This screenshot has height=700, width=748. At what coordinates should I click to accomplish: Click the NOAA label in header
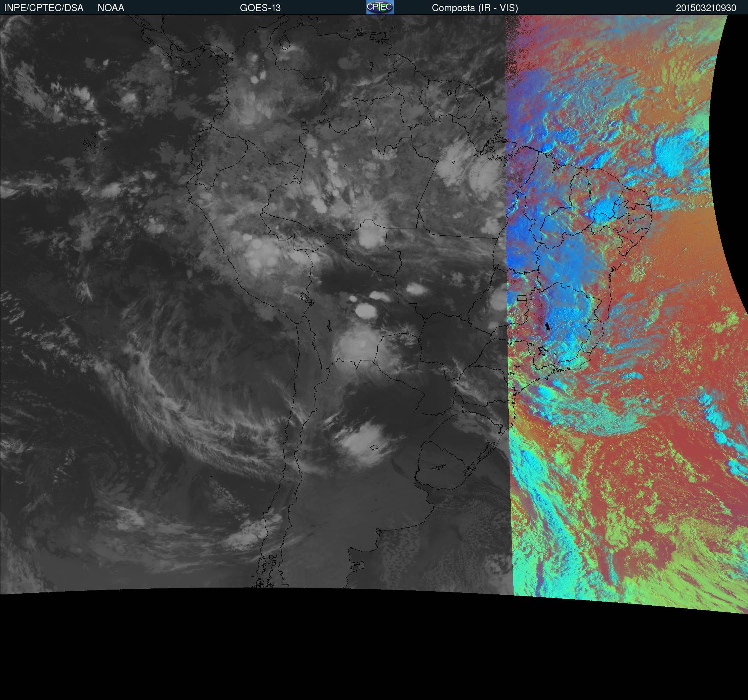click(x=111, y=8)
